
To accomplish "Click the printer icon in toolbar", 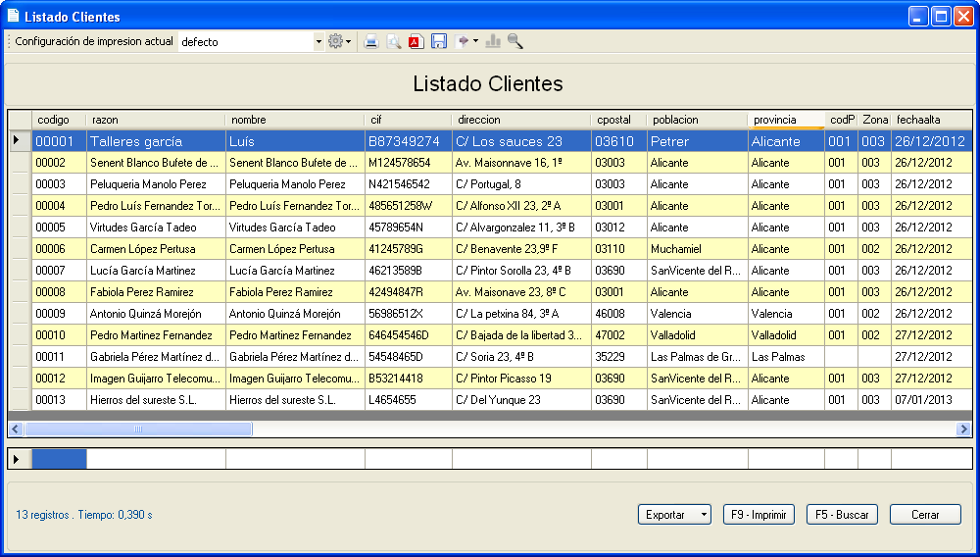I will (x=371, y=41).
